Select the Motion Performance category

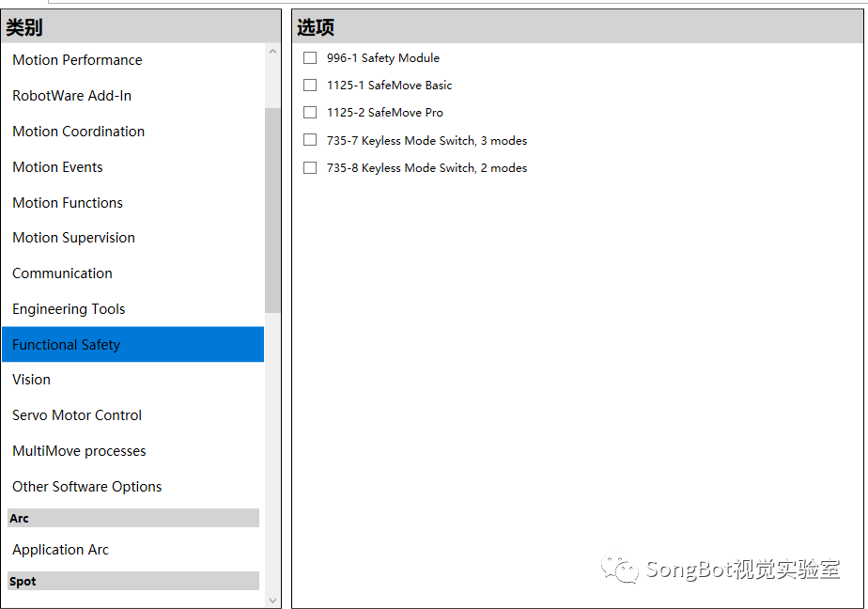132,60
